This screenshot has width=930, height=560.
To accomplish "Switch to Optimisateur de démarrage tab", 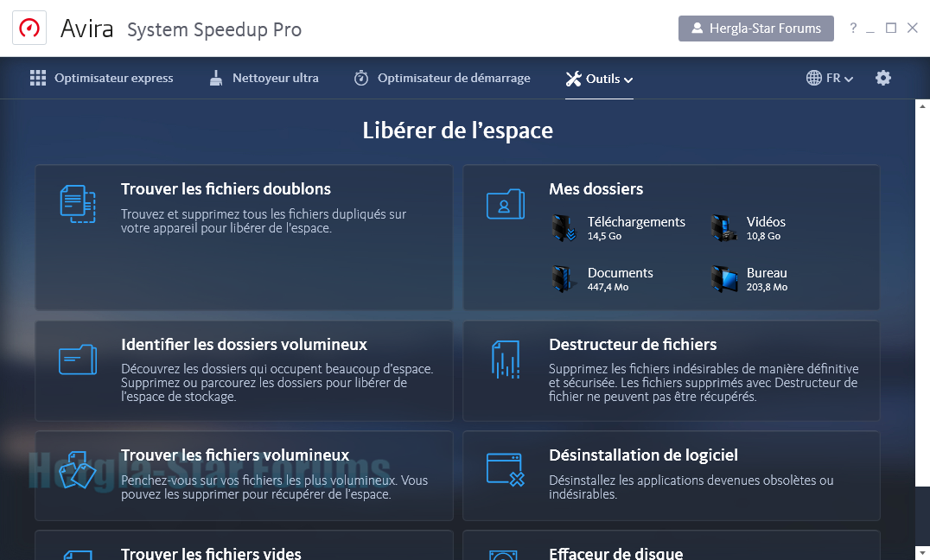I will pyautogui.click(x=442, y=78).
